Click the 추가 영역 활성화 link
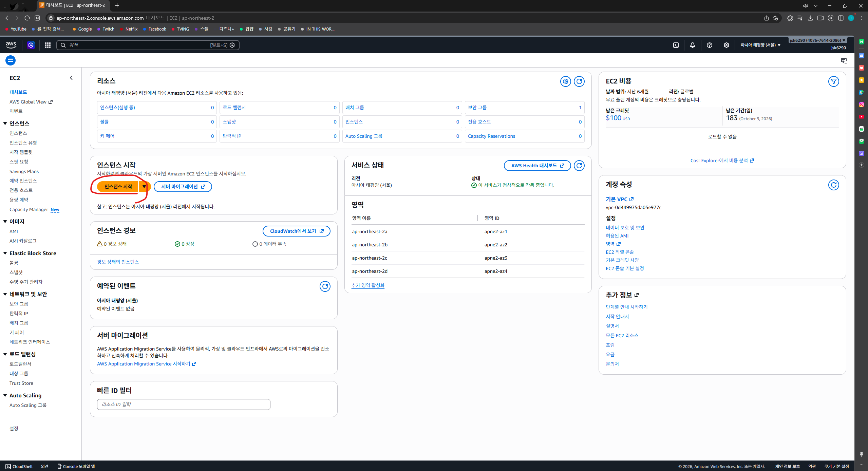Viewport: 868px width, 471px height. tap(368, 285)
